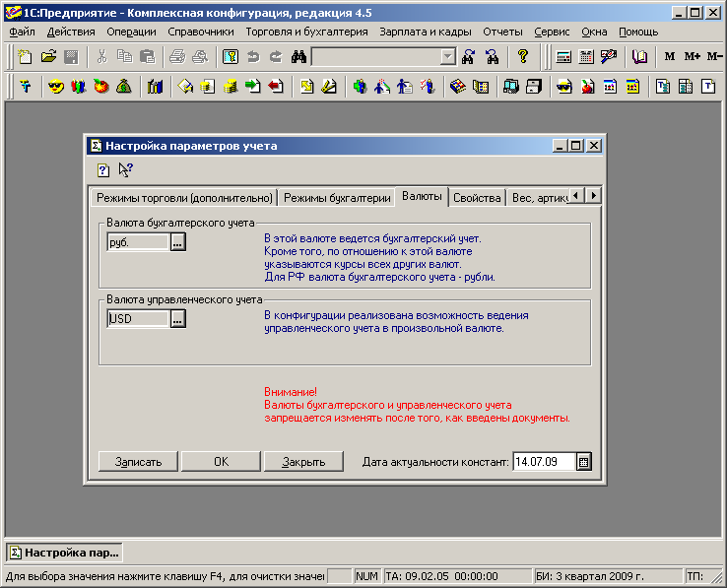Open selection for accounting currency руб.
Screen dimensions: 727x588
pyautogui.click(x=178, y=242)
